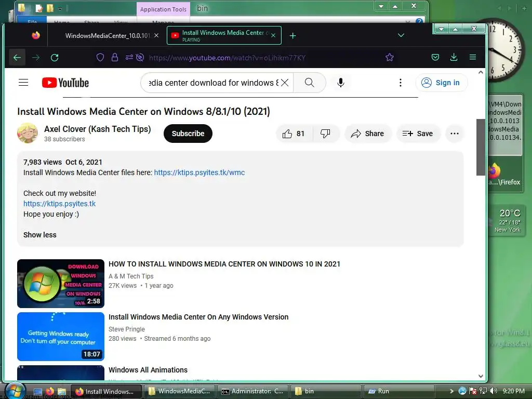This screenshot has height=399, width=532.
Task: Switch to WindowsMediaC... folder taskbar button
Action: [x=179, y=391]
